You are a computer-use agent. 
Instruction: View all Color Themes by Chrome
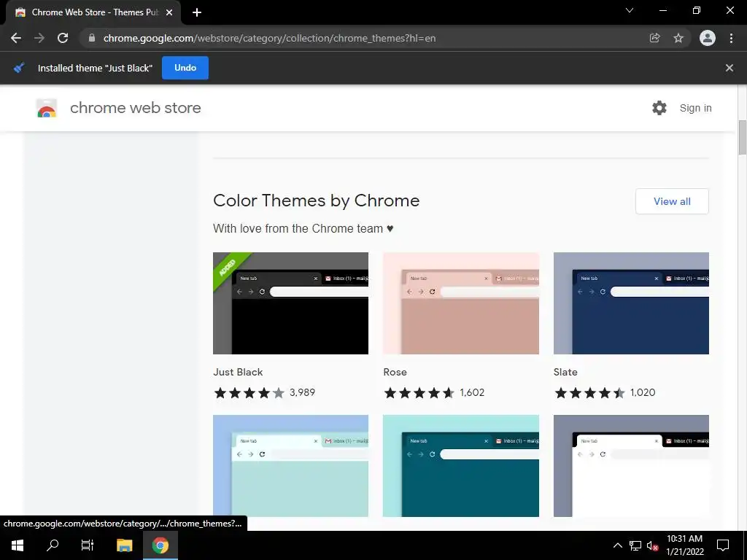(672, 201)
